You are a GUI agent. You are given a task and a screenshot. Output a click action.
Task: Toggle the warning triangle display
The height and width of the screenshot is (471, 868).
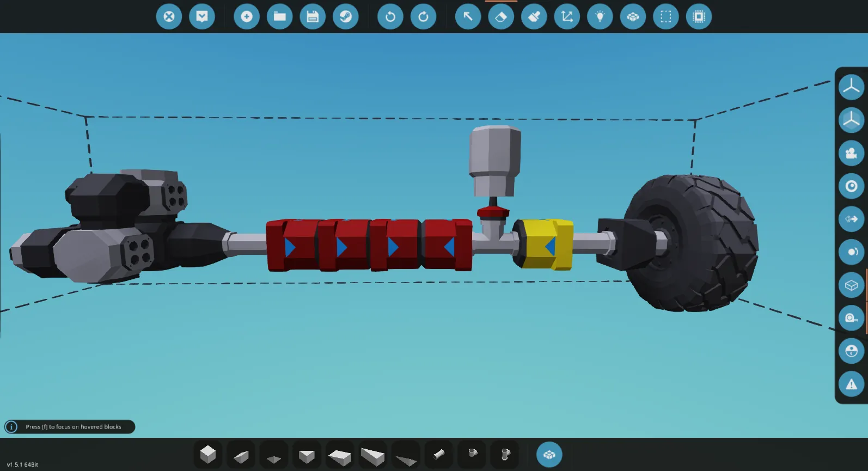pyautogui.click(x=851, y=384)
